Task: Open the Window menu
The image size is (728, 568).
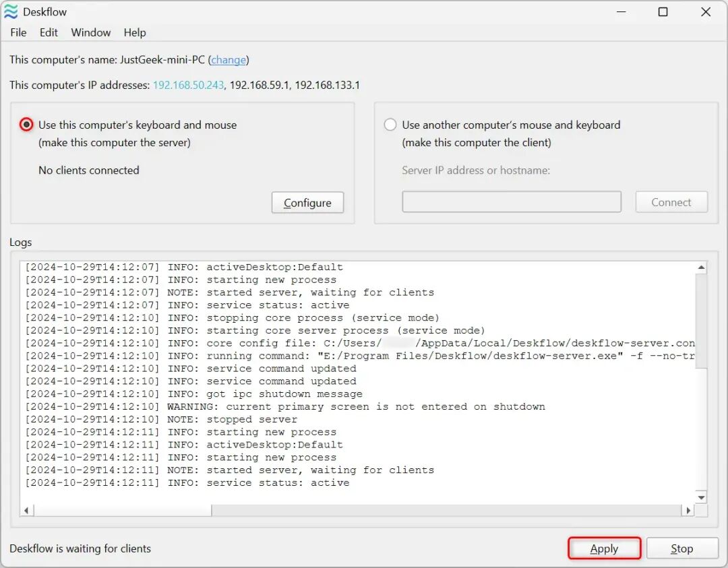Action: point(90,32)
